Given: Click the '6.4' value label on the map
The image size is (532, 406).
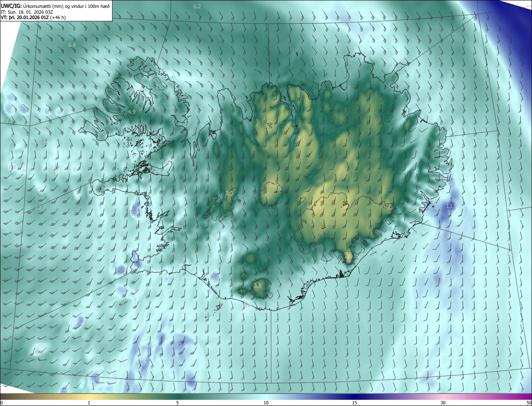Looking at the screenshot, I should pyautogui.click(x=72, y=45).
